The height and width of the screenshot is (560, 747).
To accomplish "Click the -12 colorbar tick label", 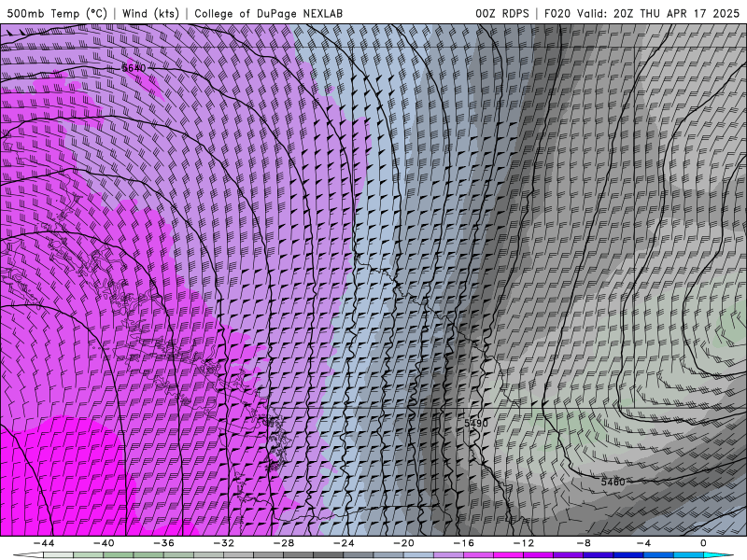I will [x=524, y=543].
